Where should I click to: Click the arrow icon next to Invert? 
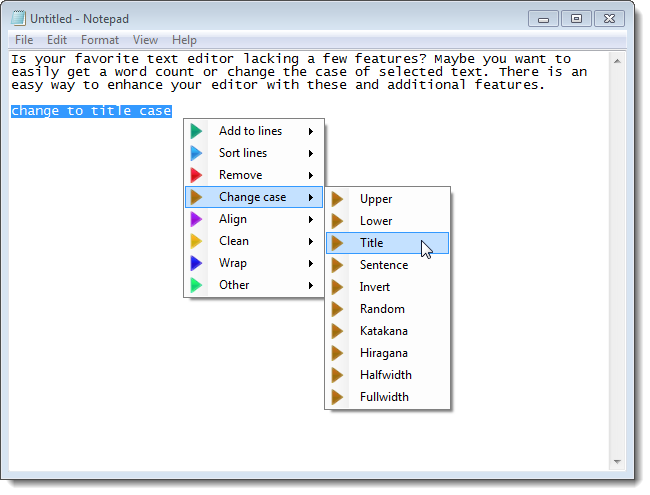(337, 287)
